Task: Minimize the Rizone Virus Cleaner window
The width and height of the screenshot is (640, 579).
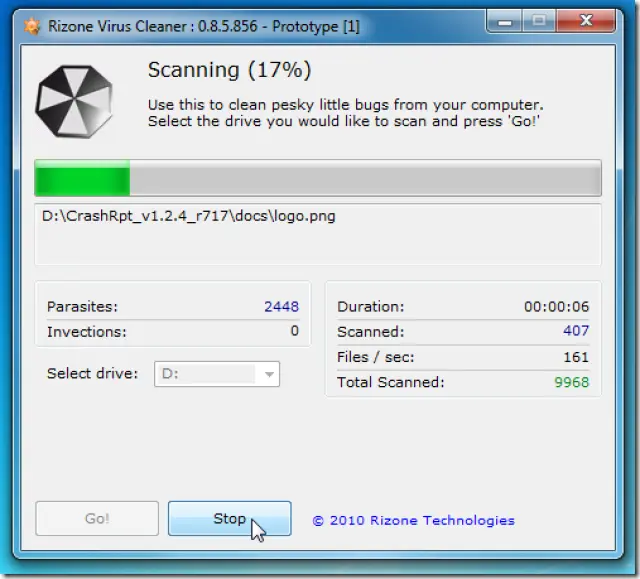Action: (x=508, y=19)
